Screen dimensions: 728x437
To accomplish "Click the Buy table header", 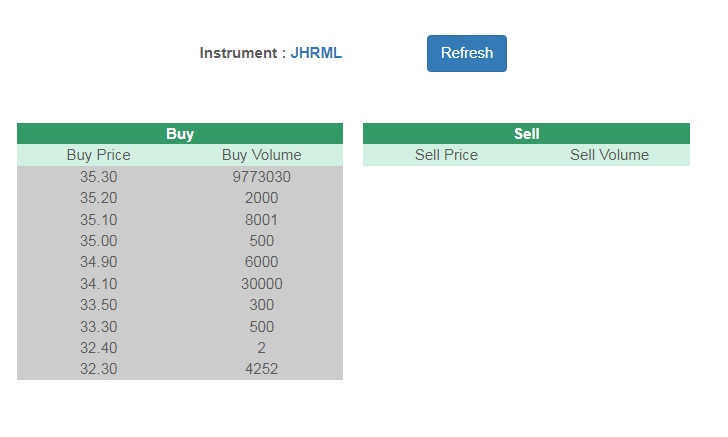I will pyautogui.click(x=180, y=134).
